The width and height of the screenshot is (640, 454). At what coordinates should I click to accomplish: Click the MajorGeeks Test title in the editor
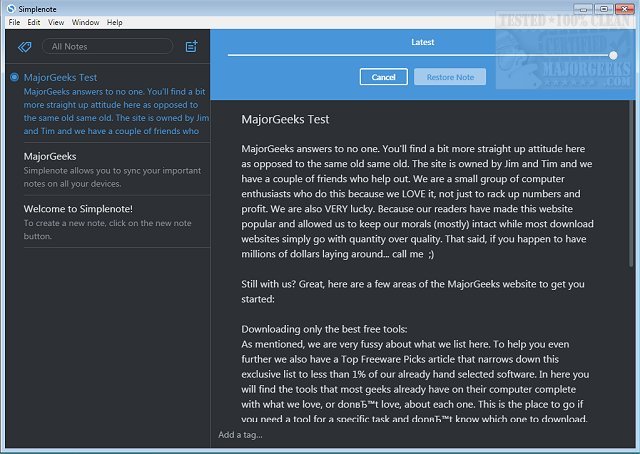point(285,119)
